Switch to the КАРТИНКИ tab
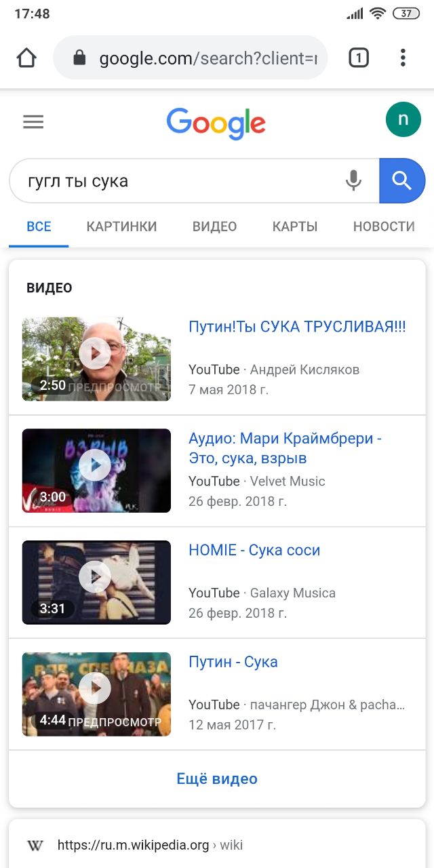Image resolution: width=434 pixels, height=868 pixels. [121, 226]
